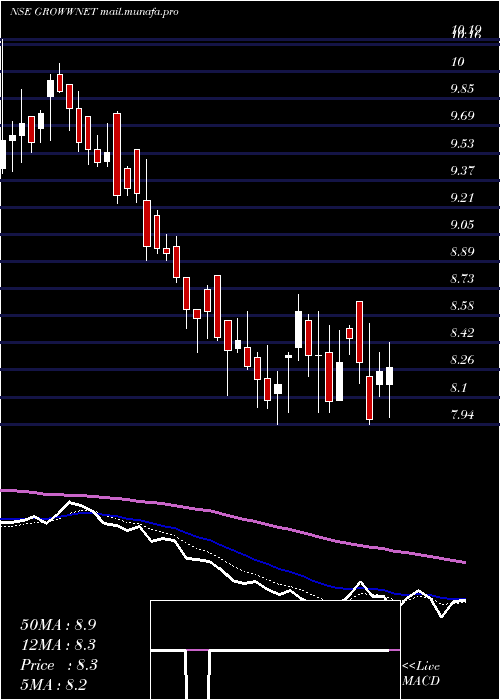Select the 8.1 price axis label
This screenshot has width=500, height=700.
pos(459,388)
